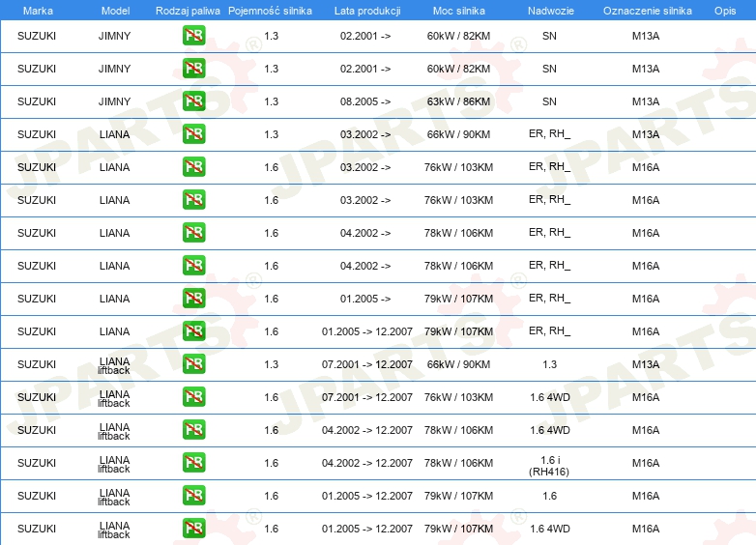Click the fuel icon in the 1.6 i (RH416) row
Screen dimensions: 756x545
(x=193, y=463)
